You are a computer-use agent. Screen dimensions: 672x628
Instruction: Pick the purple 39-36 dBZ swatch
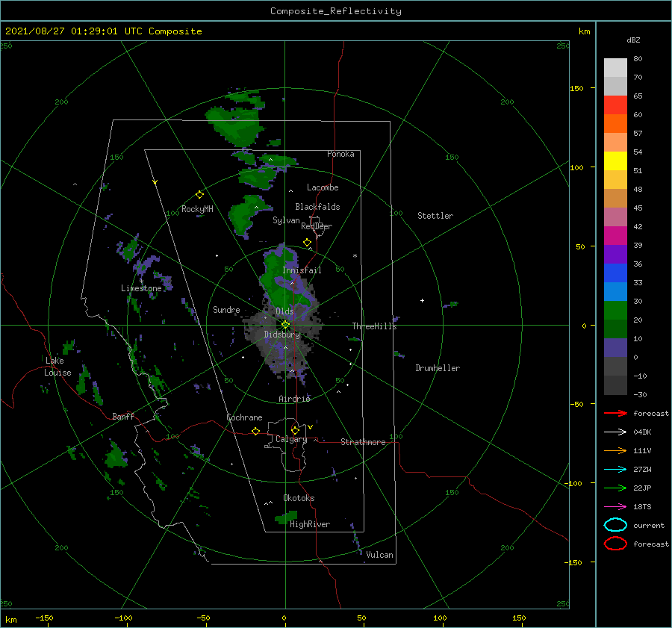(x=615, y=255)
